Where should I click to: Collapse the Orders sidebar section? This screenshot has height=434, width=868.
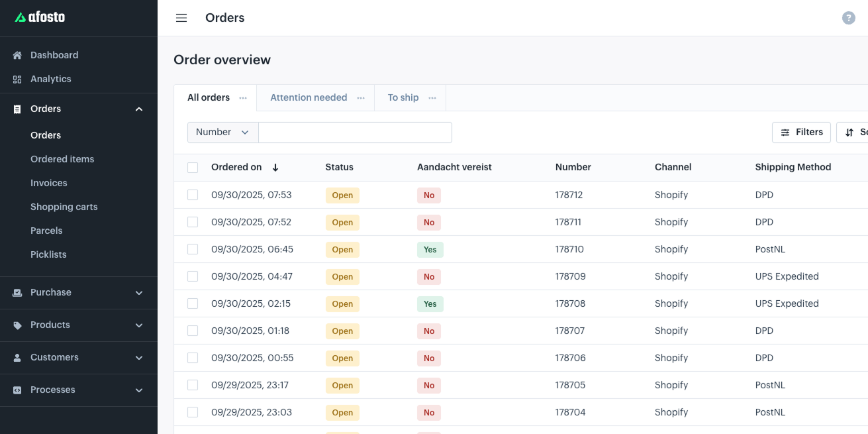pyautogui.click(x=139, y=109)
